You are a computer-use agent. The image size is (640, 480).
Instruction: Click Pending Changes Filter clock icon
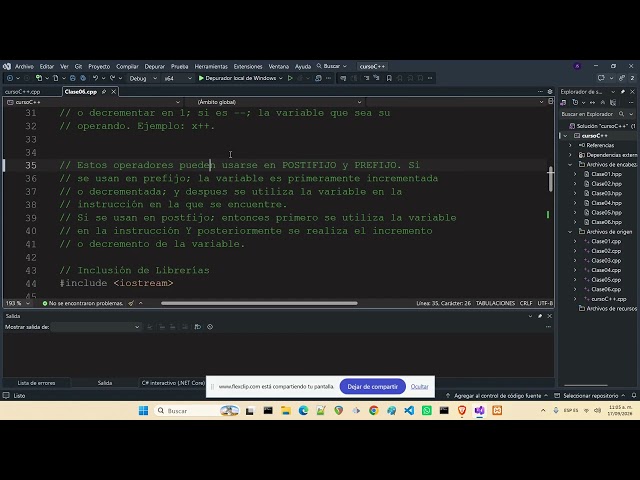click(x=575, y=102)
